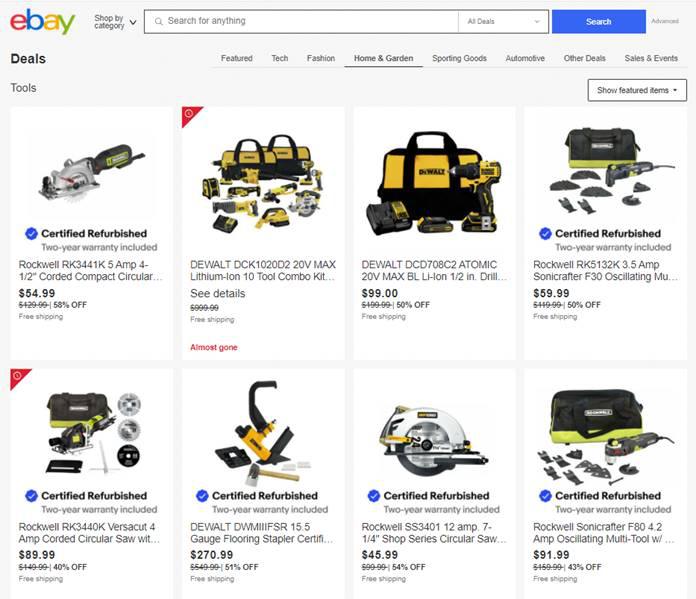Open DEWALT DCD708C2 ATOMIC drill listing title

pos(434,270)
